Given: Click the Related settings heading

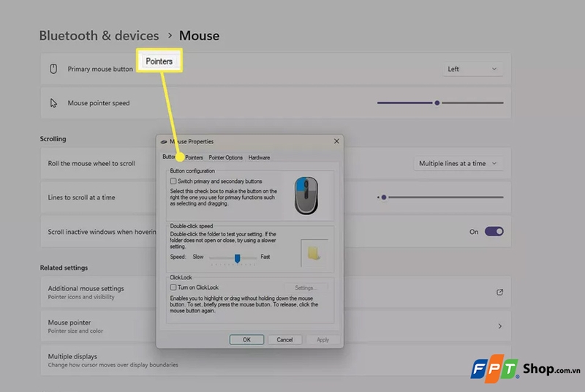Looking at the screenshot, I should (64, 268).
